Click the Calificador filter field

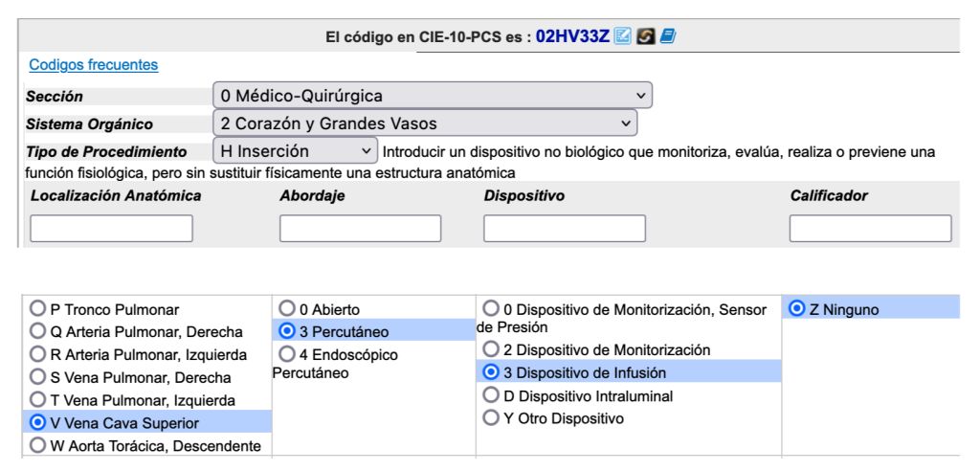tap(870, 228)
